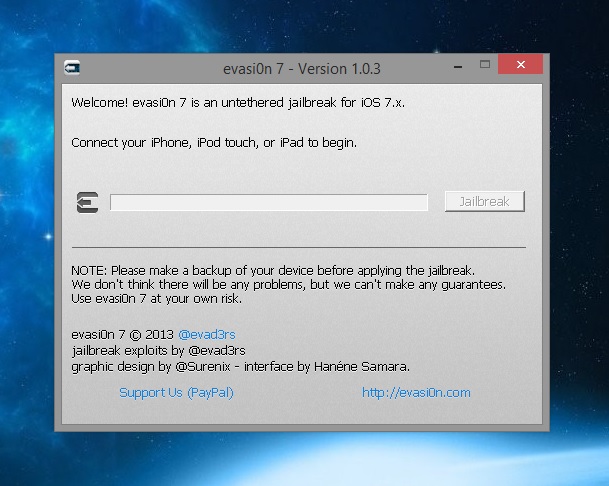Click 'graphic design by @Surenix' credit line
This screenshot has height=486, width=609.
pos(240,367)
